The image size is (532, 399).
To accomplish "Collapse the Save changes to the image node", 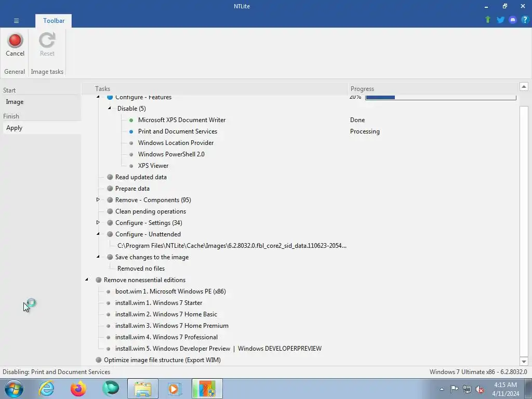I will pos(98,257).
